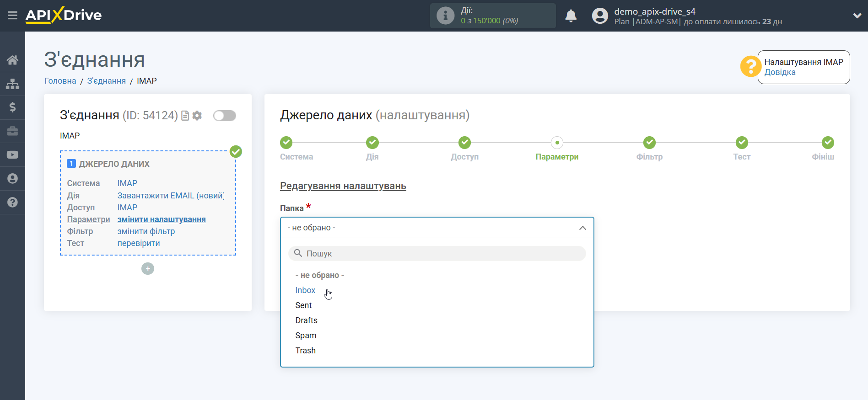Click змінити налаштування link

click(162, 219)
